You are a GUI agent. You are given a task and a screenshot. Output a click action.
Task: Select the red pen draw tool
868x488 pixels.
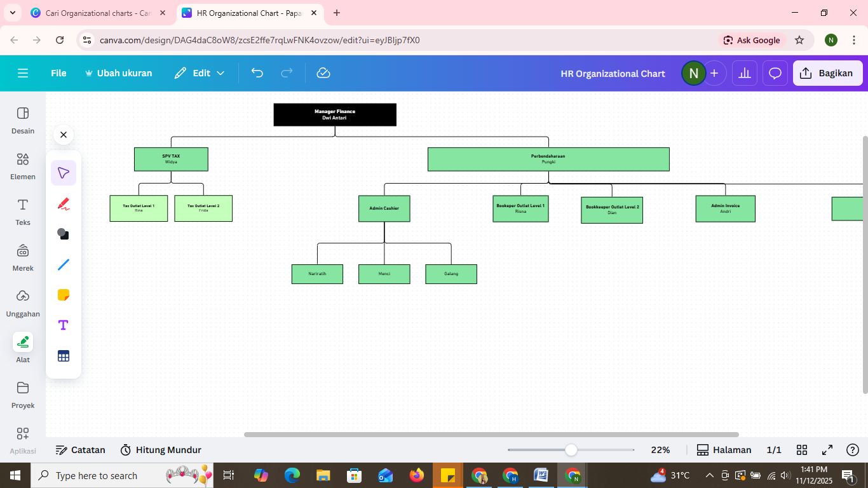pos(64,204)
